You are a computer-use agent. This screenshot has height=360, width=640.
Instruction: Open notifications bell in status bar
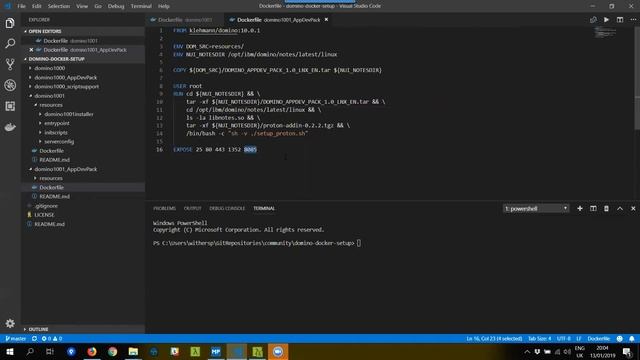pyautogui.click(x=632, y=338)
